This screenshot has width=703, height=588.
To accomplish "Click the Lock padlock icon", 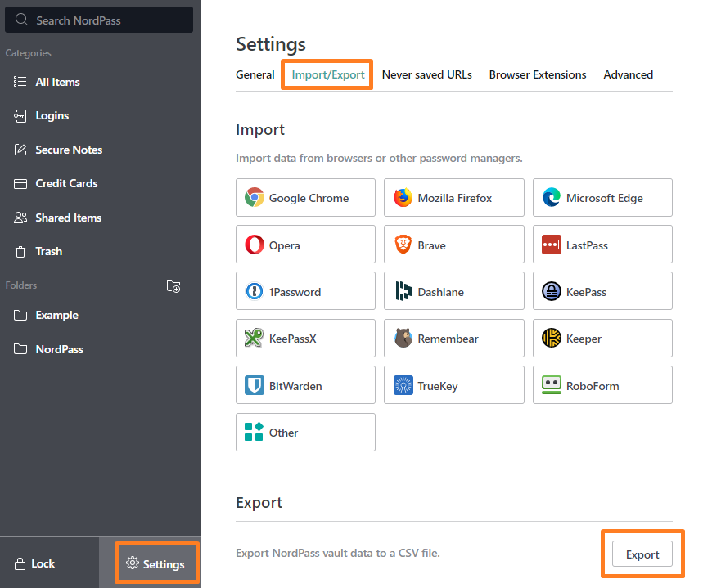I will pyautogui.click(x=20, y=563).
